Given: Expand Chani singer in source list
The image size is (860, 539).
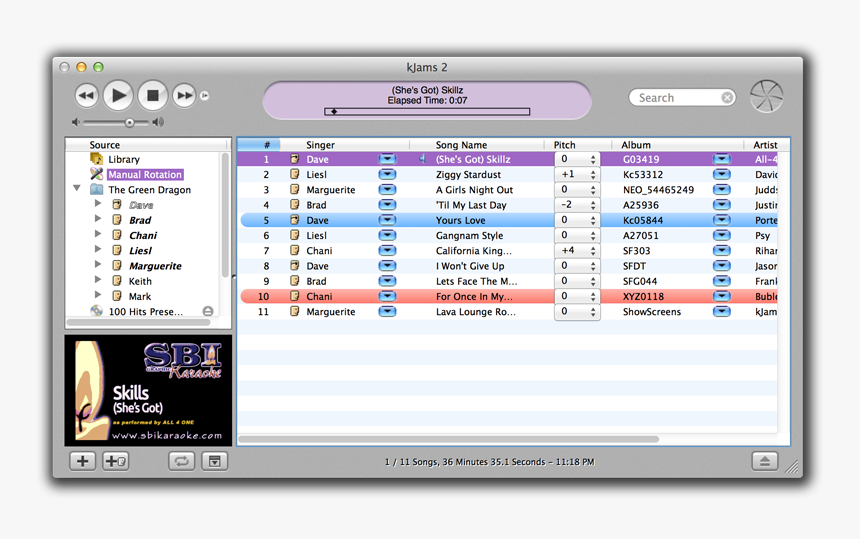Looking at the screenshot, I should pos(98,234).
